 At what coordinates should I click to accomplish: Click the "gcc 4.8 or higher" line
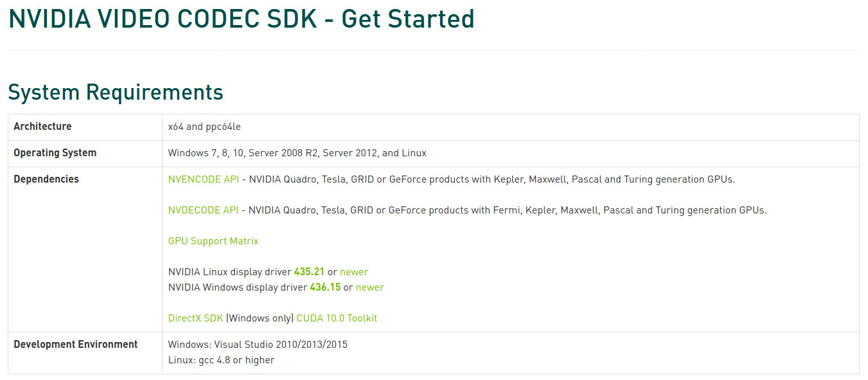point(221,360)
